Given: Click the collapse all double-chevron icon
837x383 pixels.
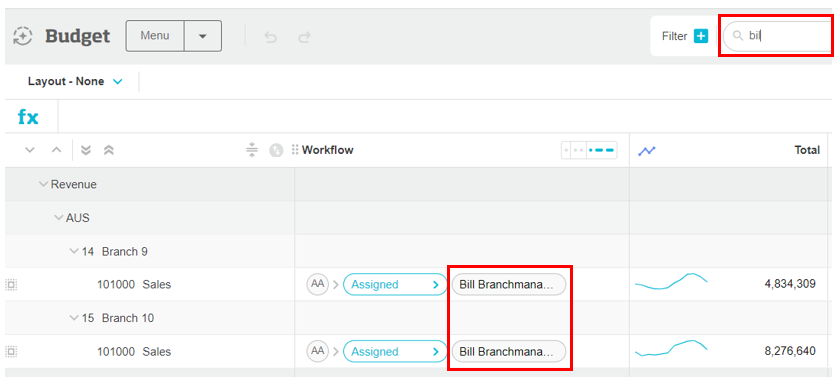Looking at the screenshot, I should 108,151.
